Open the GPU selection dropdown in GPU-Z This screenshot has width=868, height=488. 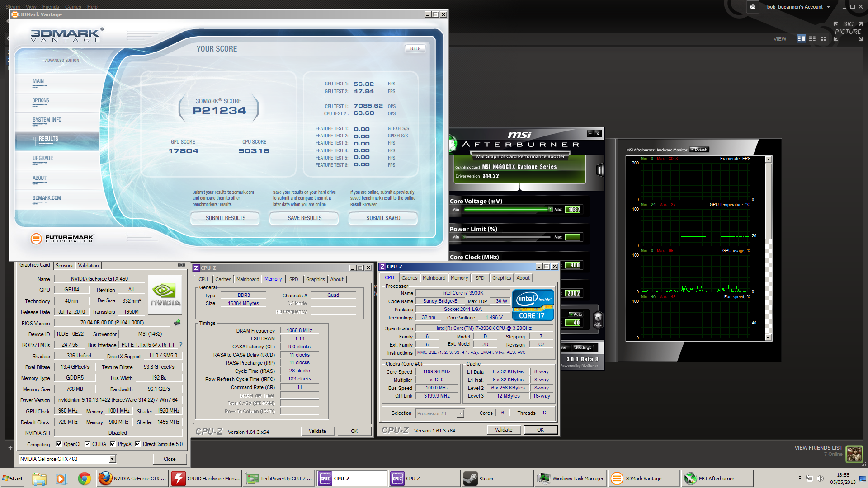(113, 459)
